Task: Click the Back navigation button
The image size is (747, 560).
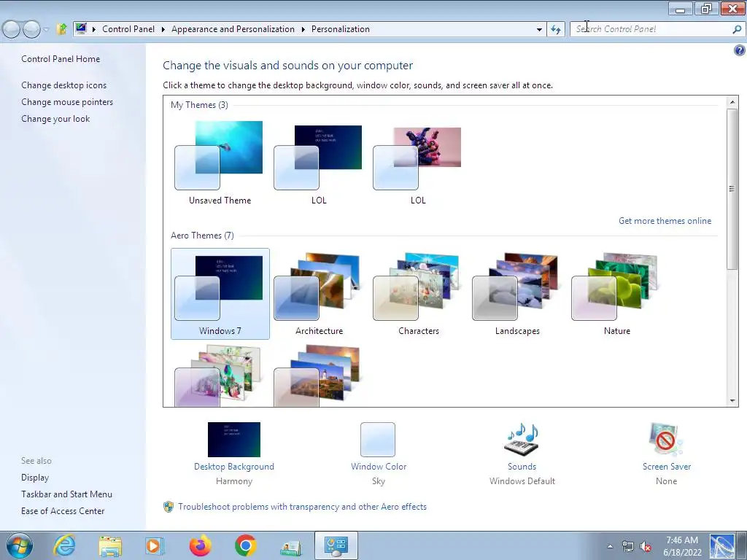Action: point(12,29)
